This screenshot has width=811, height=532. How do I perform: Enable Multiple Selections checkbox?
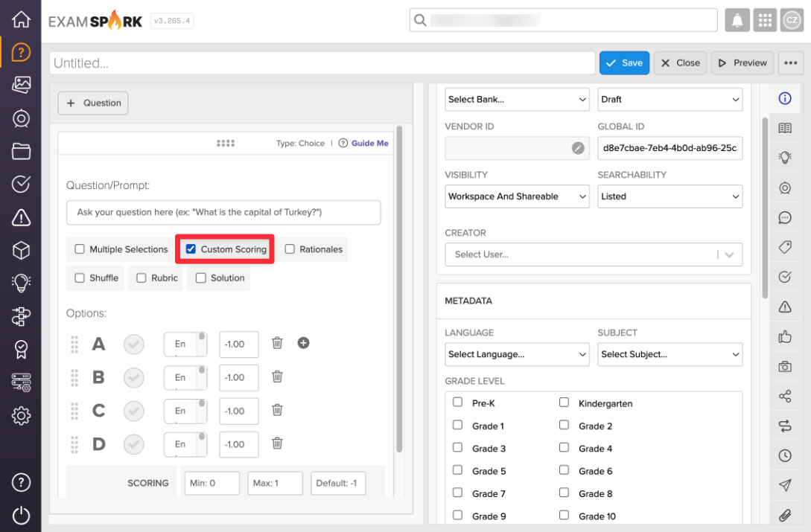click(80, 249)
